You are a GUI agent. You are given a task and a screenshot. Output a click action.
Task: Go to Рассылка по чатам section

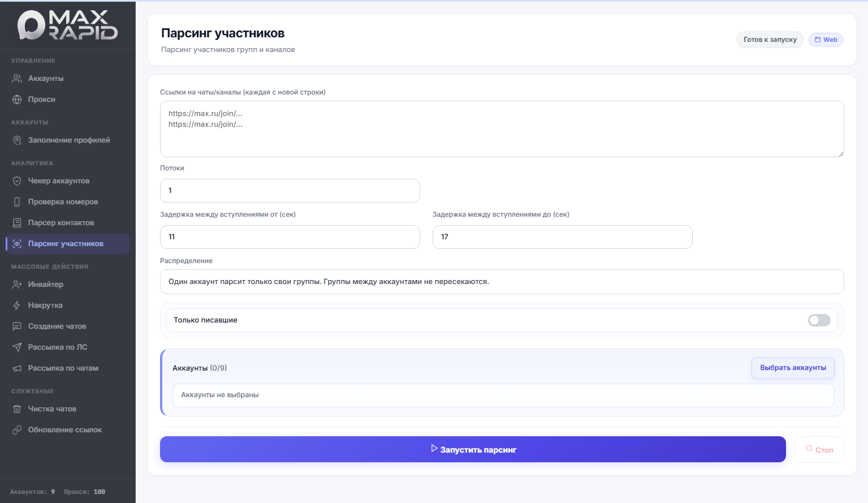[x=63, y=368]
